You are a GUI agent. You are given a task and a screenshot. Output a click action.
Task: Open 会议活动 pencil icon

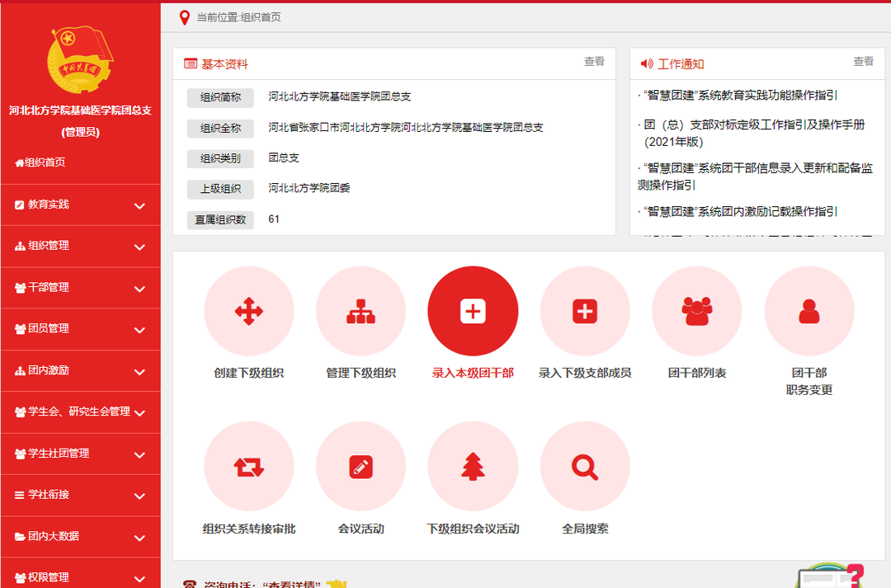(x=361, y=467)
